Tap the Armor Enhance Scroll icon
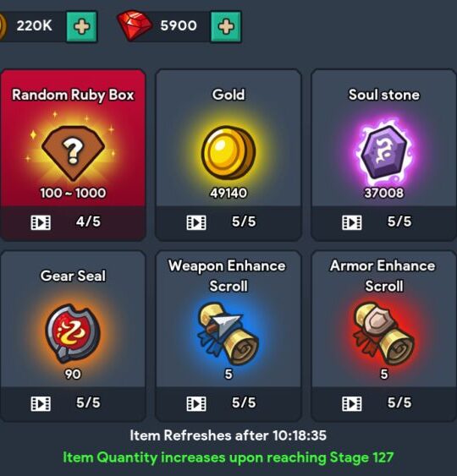 pos(384,333)
